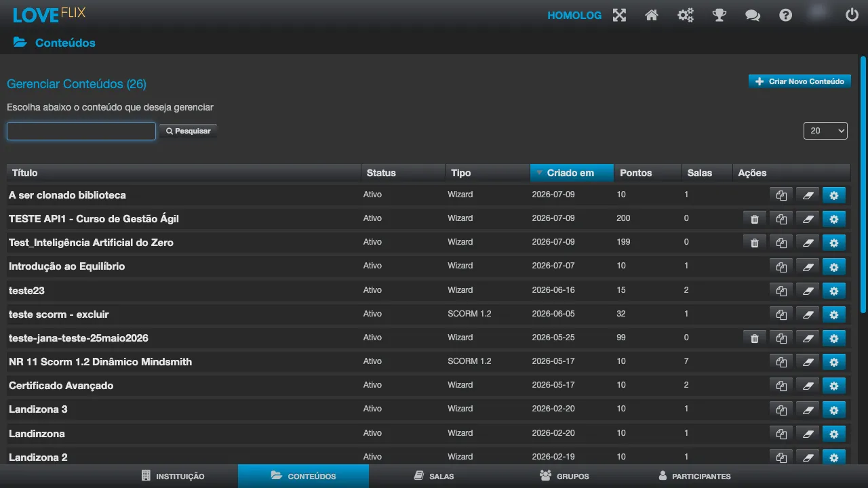This screenshot has width=868, height=488.
Task: Click the power logout icon
Action: click(852, 15)
